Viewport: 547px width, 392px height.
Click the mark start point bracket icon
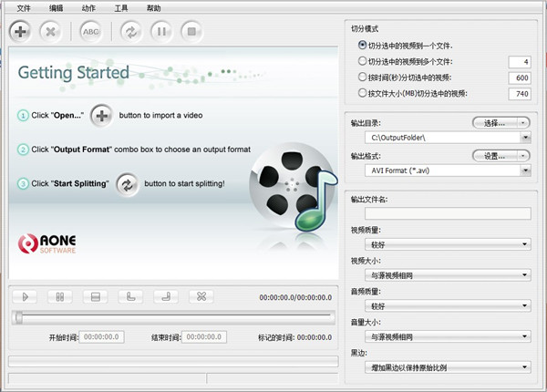(129, 296)
